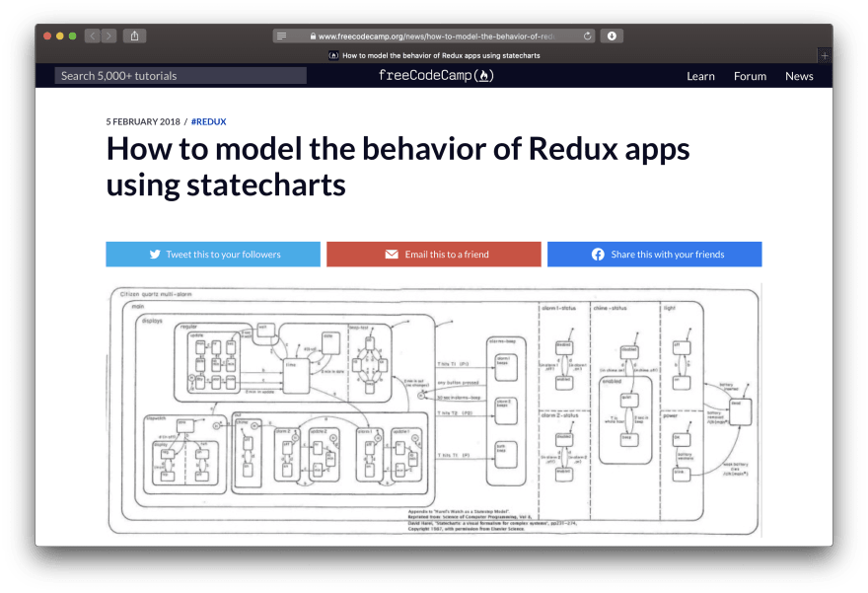The image size is (868, 593).
Task: Select the article tab titled How to model
Action: 434,55
